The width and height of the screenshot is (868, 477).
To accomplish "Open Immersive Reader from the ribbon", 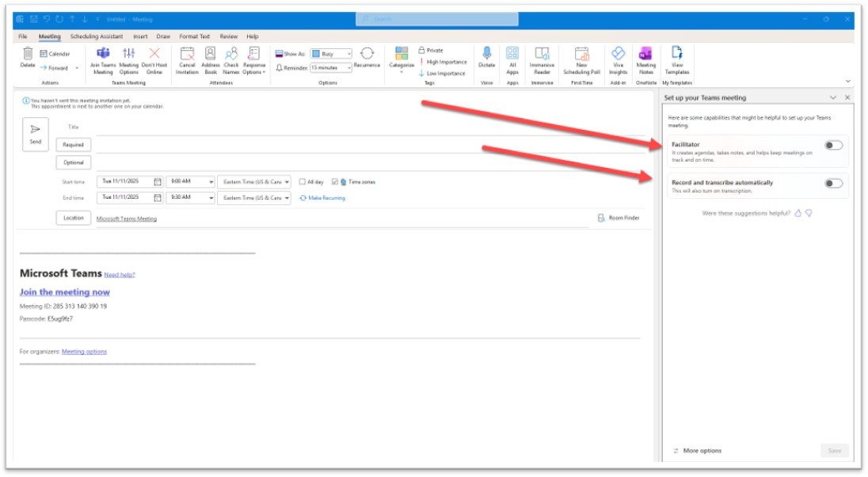I will click(542, 54).
